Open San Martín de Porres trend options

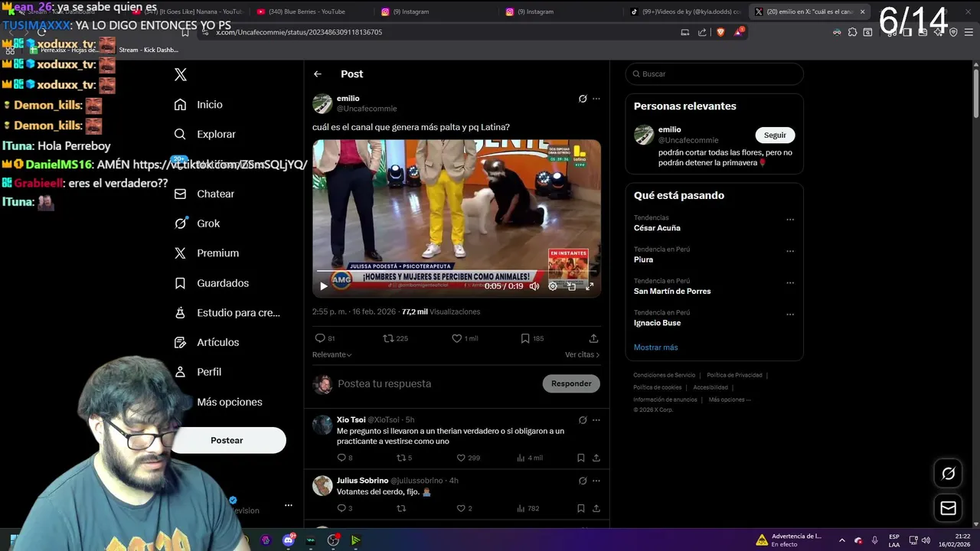[x=790, y=282]
